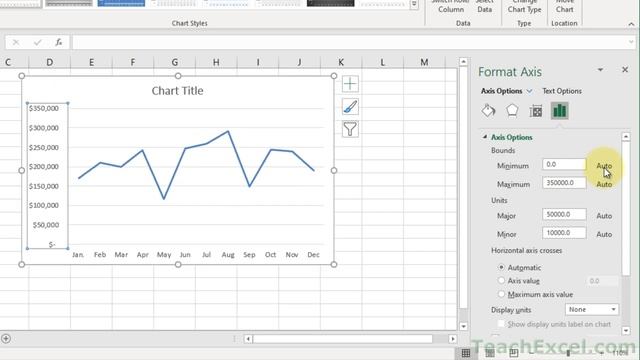Click the $350,000 axis label
This screenshot has height=360, width=640.
pos(44,108)
